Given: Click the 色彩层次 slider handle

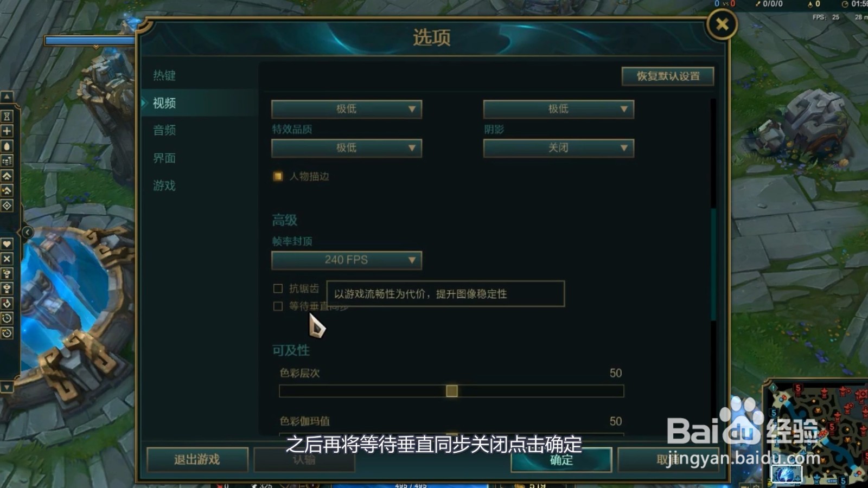Looking at the screenshot, I should coord(452,391).
